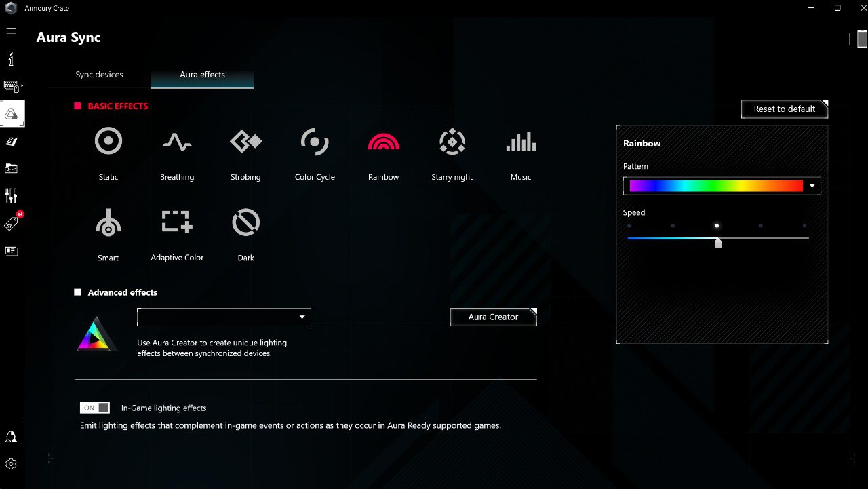Viewport: 868px width, 489px height.
Task: Open the Home info icon in sidebar
Action: pyautogui.click(x=11, y=59)
